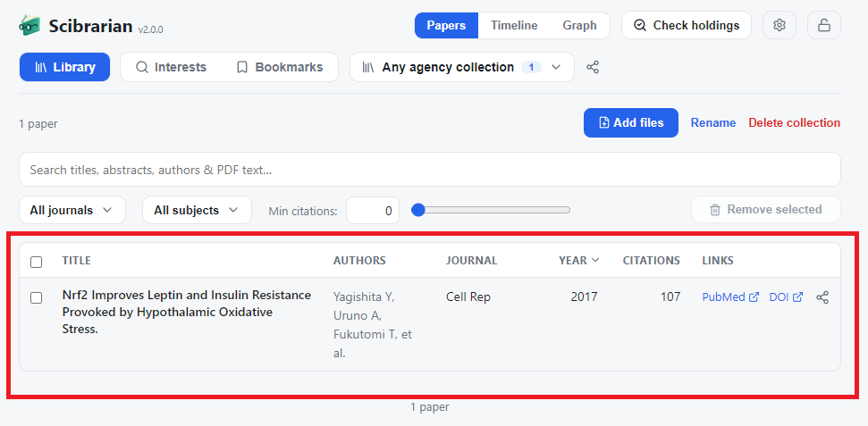Viewport: 868px width, 426px height.
Task: Click the Authors column header
Action: pyautogui.click(x=359, y=260)
